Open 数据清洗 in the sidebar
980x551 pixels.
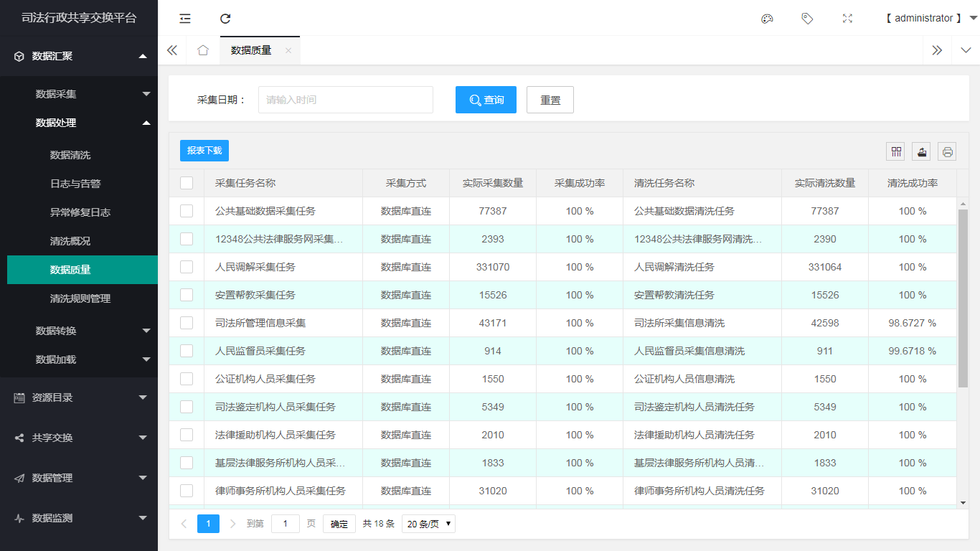(x=70, y=155)
